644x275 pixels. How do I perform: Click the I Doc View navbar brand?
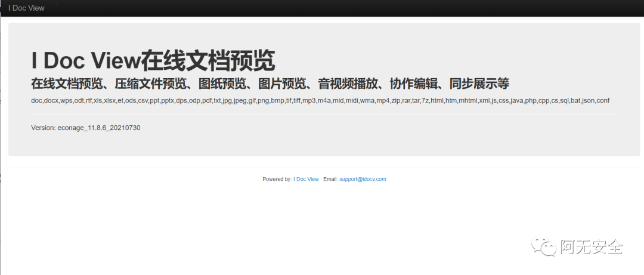pyautogui.click(x=26, y=8)
